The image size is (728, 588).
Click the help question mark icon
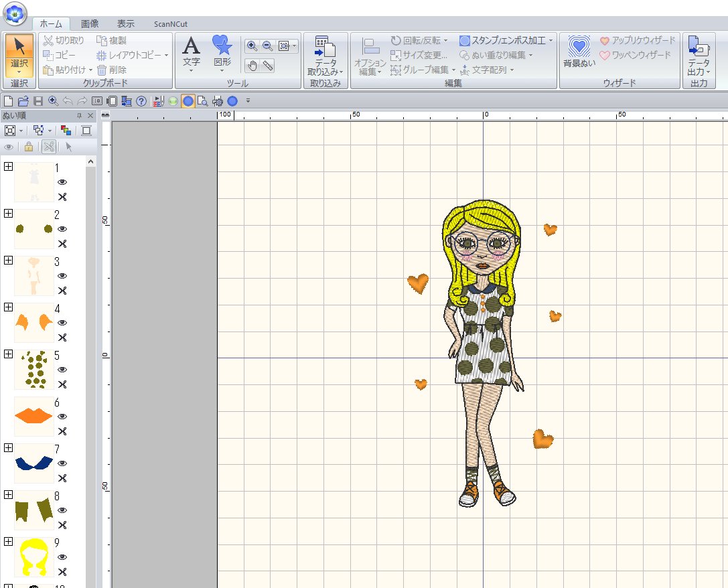[x=141, y=101]
